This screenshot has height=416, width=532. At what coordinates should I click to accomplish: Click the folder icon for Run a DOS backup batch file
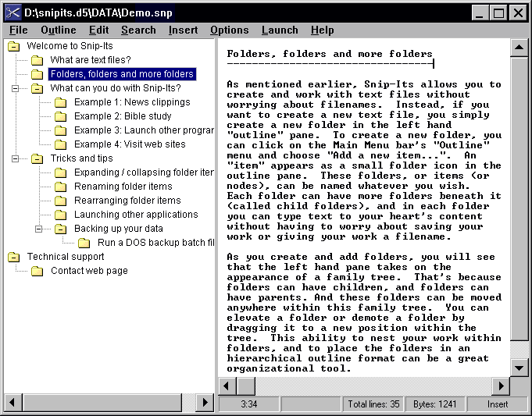84,243
